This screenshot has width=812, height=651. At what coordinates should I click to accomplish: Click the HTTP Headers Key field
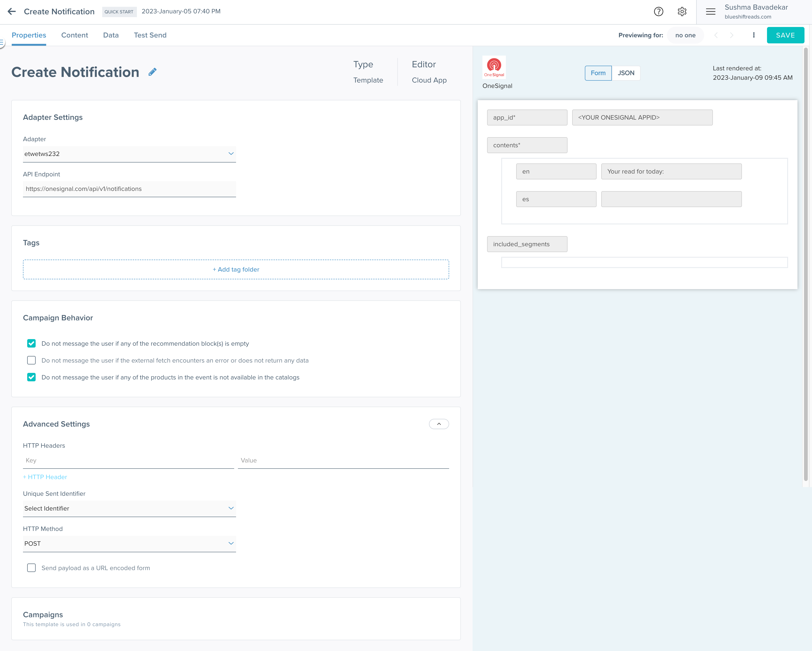pos(128,460)
